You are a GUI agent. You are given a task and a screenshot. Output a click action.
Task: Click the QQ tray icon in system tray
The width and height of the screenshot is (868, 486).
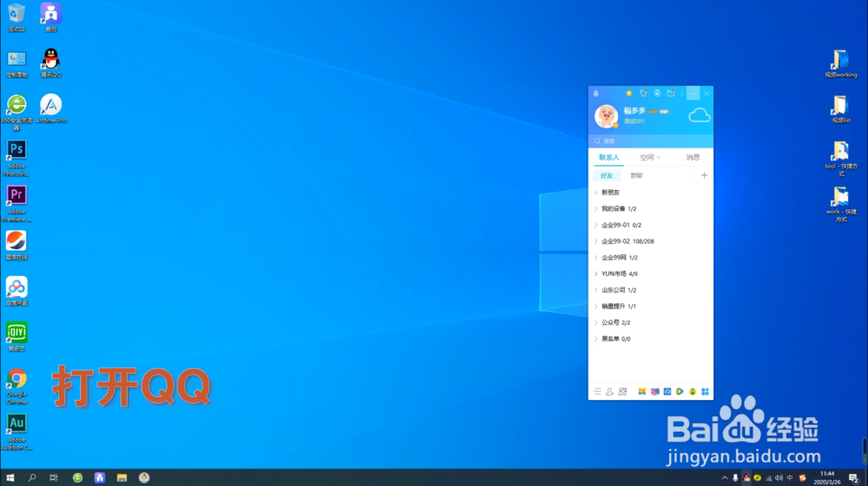pos(746,477)
